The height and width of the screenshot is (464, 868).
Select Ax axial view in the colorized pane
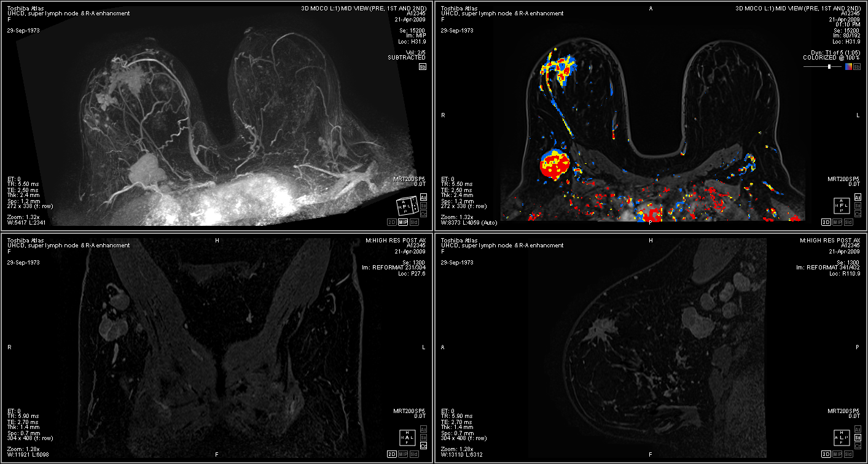tap(857, 198)
